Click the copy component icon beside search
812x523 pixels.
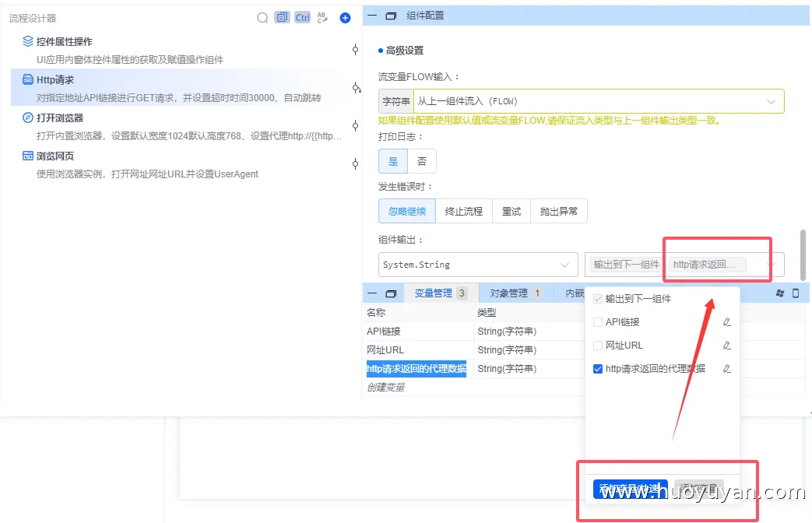point(282,16)
